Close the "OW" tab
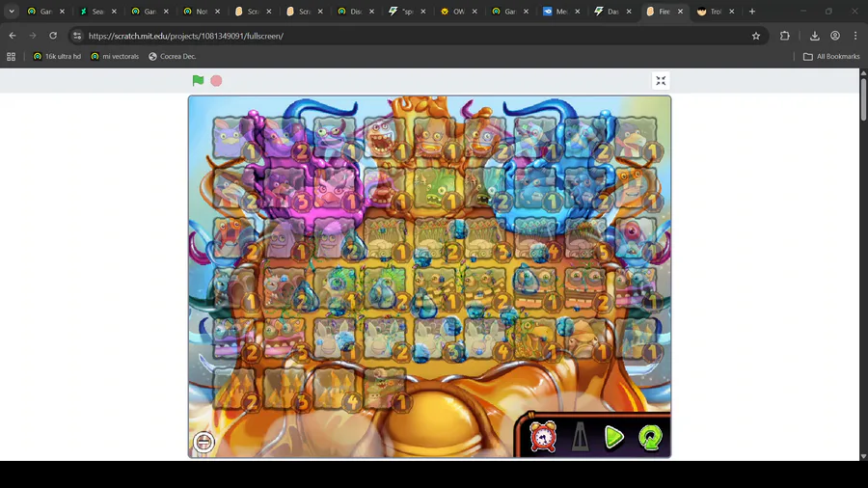Viewport: 868px width, 488px height. pyautogui.click(x=475, y=11)
